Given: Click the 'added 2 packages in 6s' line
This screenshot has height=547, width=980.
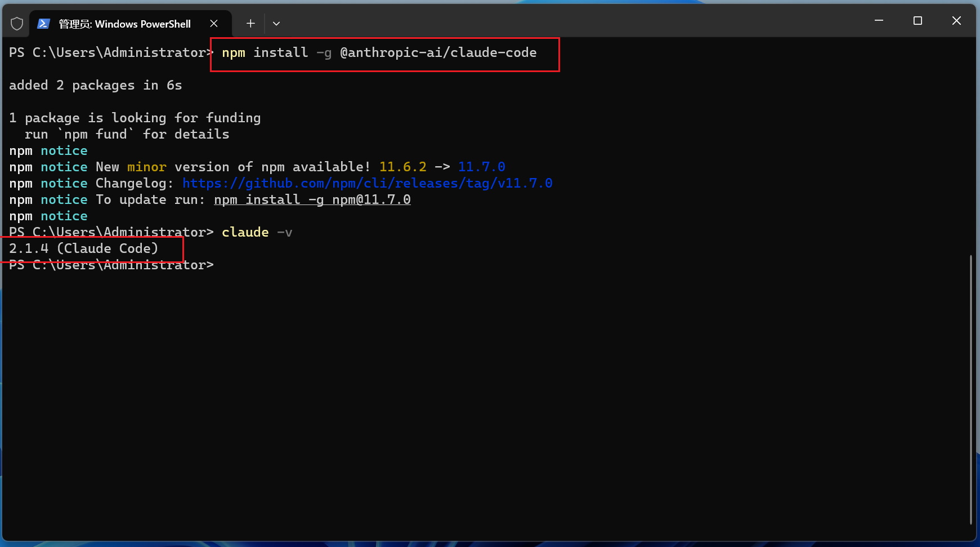Looking at the screenshot, I should coord(95,85).
